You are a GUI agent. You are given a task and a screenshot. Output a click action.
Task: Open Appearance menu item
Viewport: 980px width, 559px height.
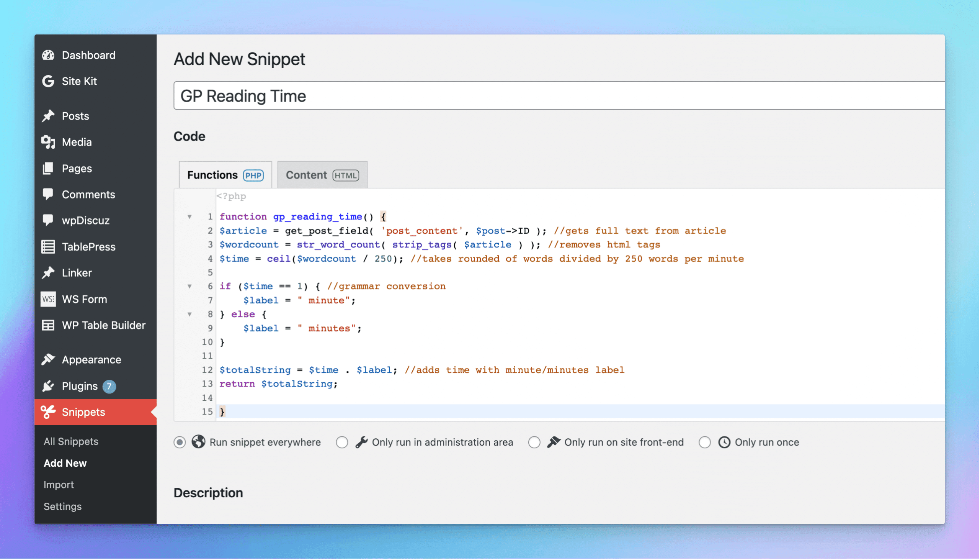(96, 360)
